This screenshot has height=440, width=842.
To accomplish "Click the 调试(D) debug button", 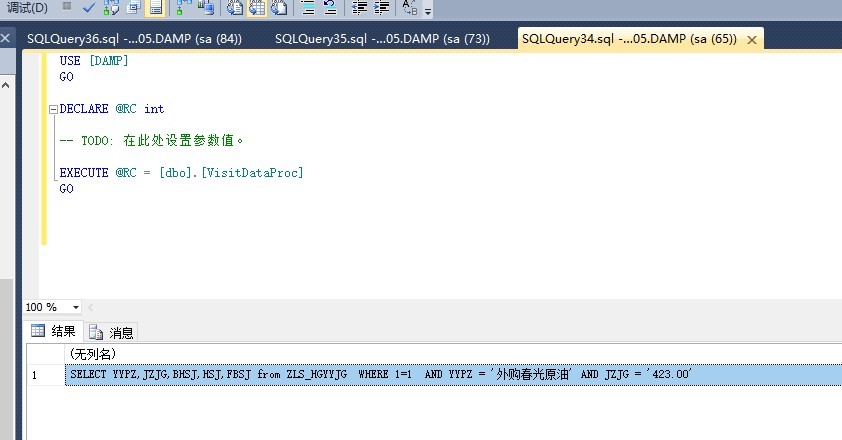I will tap(27, 8).
